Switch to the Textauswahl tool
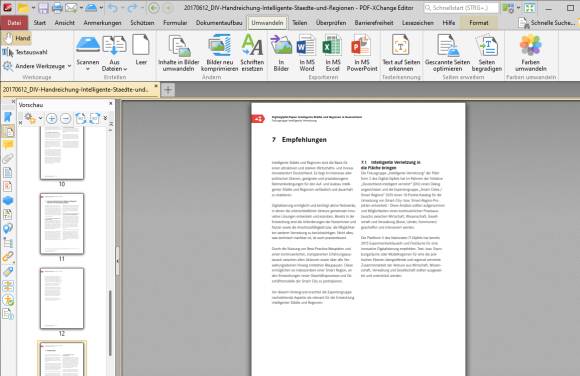Screen dimensions: 580x376 (x=25, y=52)
